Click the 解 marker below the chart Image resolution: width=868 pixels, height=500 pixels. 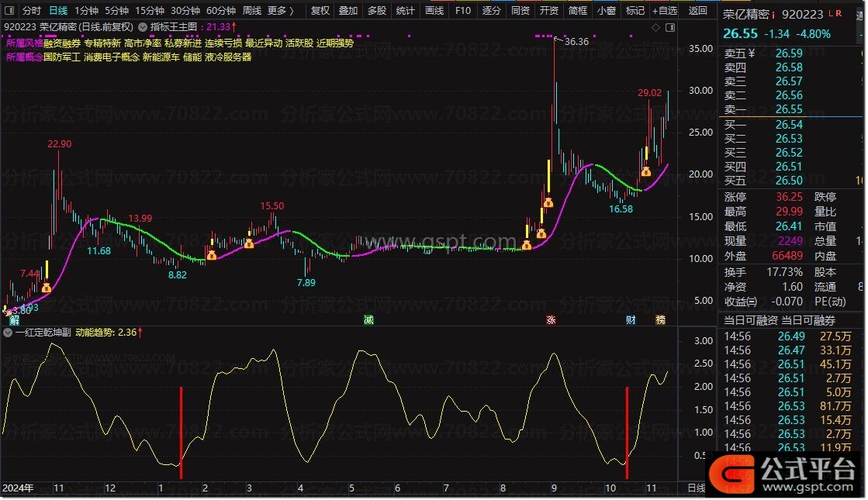pyautogui.click(x=13, y=319)
